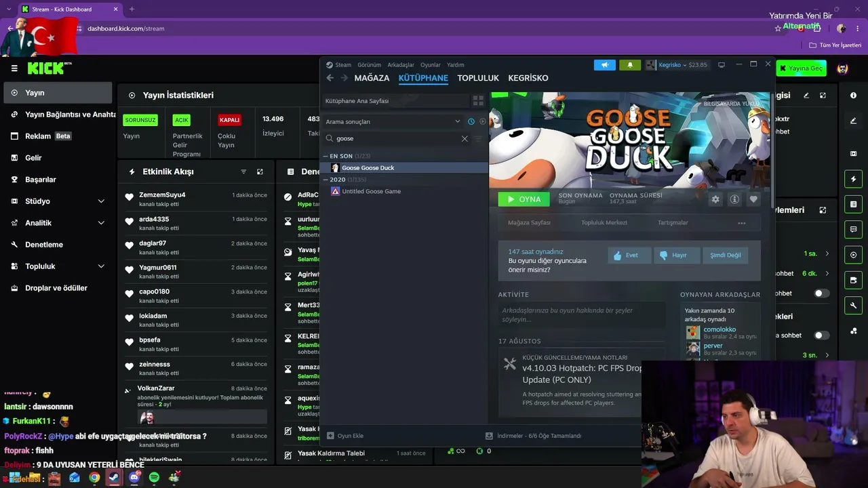The image size is (868, 488).
Task: Click the clock sort-by-recent icon in Steam
Action: tap(471, 121)
